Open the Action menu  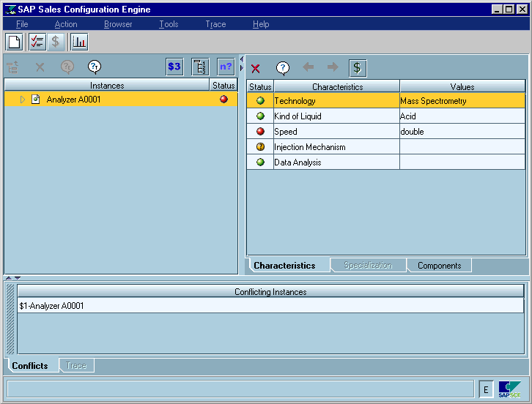click(66, 24)
